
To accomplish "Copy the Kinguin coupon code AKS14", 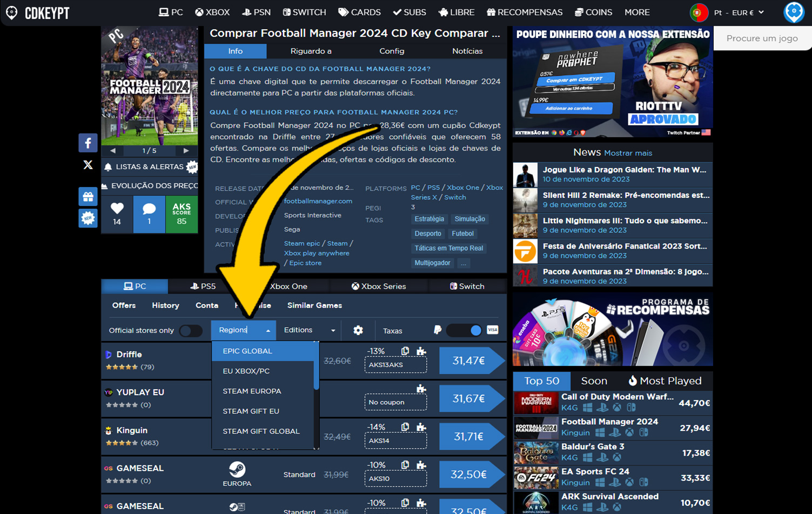I will 405,427.
